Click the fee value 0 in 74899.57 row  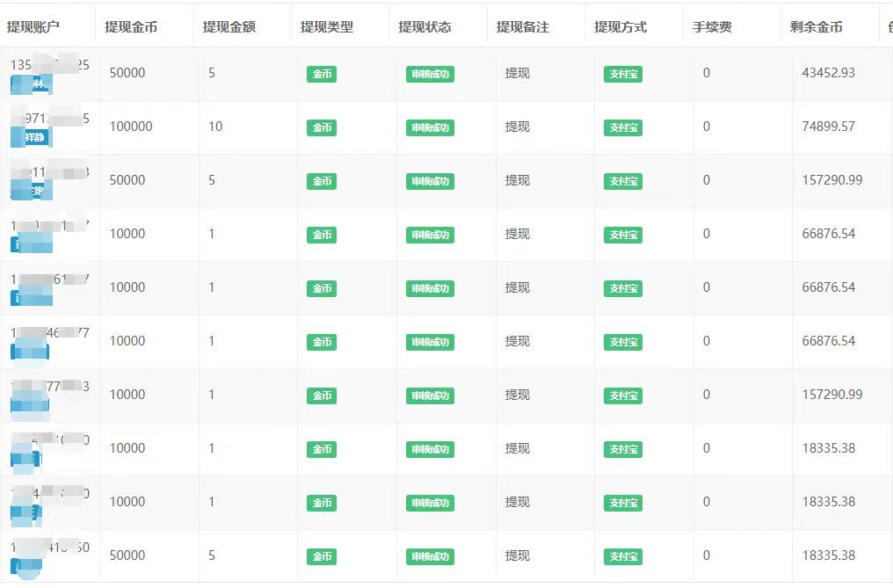tap(706, 127)
